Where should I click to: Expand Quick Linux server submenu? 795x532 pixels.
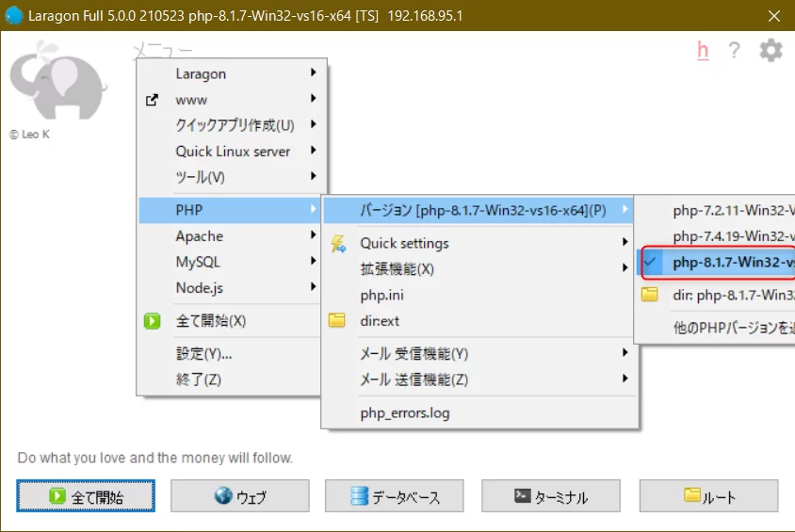tap(230, 151)
